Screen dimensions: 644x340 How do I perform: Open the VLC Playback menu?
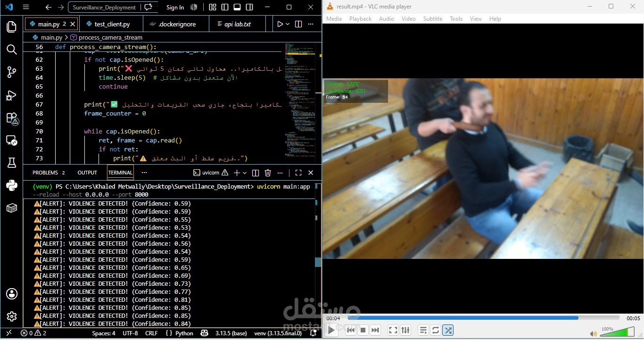coord(360,18)
